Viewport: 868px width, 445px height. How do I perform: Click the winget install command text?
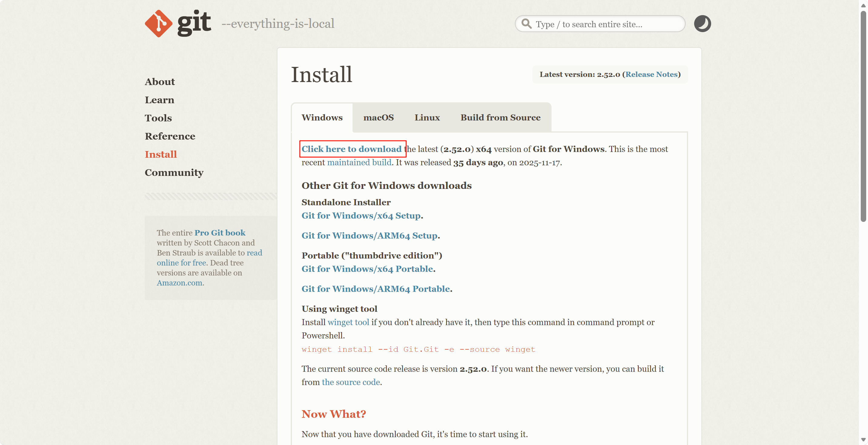point(418,350)
